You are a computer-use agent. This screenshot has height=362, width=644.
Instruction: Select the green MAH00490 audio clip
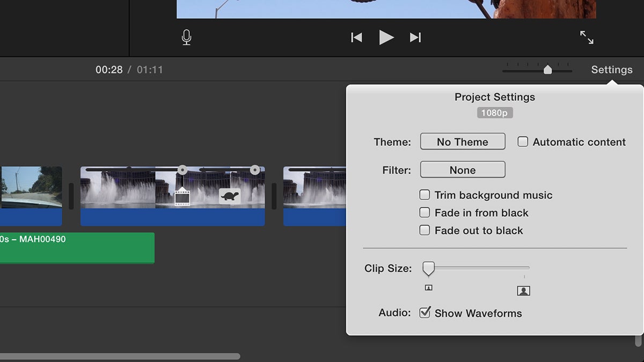click(77, 248)
